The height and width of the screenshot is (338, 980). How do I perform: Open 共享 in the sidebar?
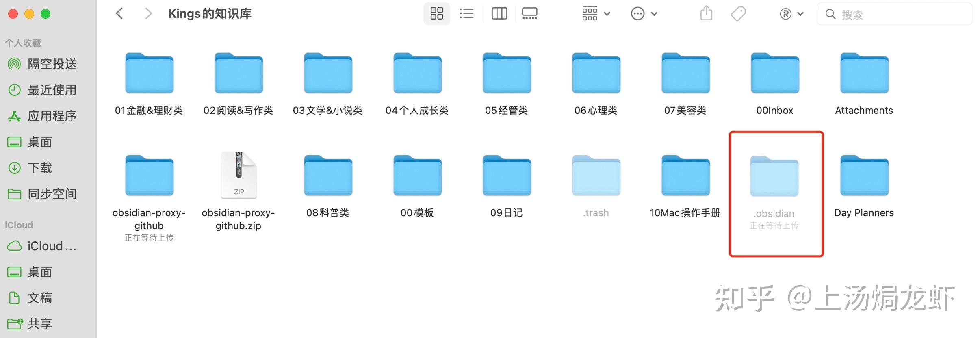click(30, 324)
